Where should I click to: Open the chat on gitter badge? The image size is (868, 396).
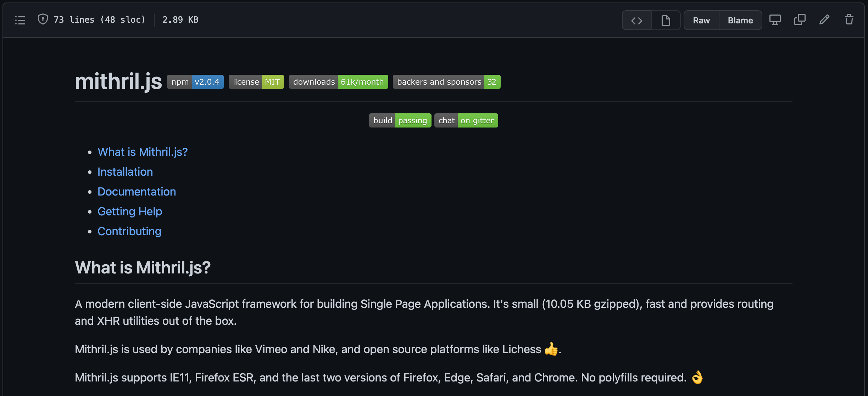point(466,120)
